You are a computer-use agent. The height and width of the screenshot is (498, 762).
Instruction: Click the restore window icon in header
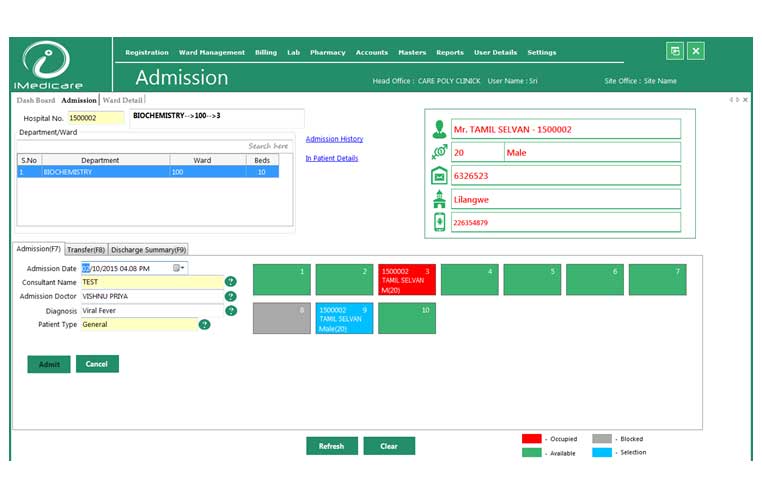point(675,51)
